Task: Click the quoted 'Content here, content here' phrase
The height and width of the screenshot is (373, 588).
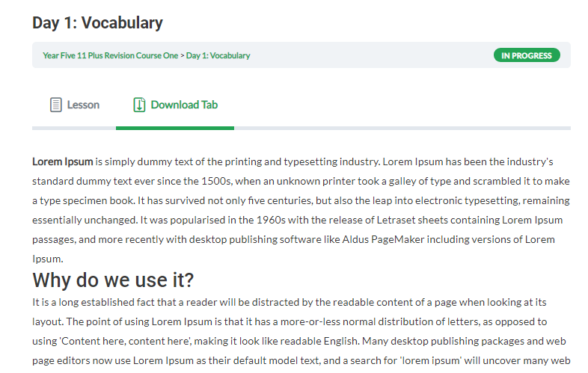Action: 125,341
